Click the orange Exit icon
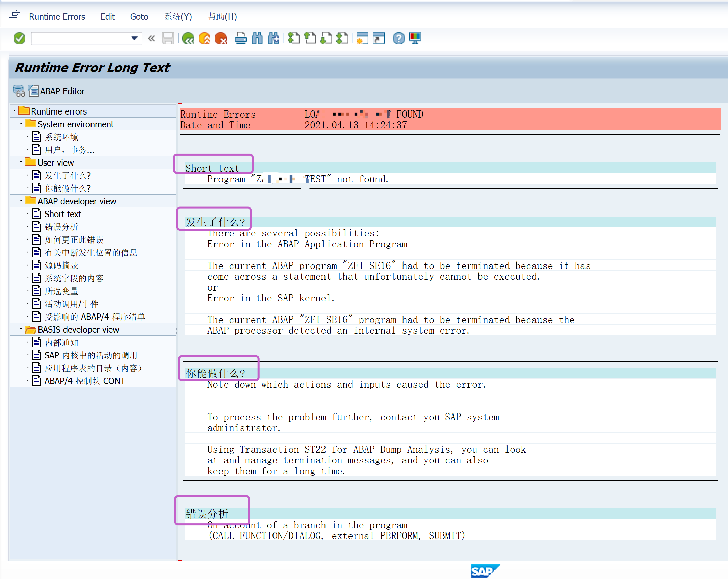728x579 pixels. (204, 39)
